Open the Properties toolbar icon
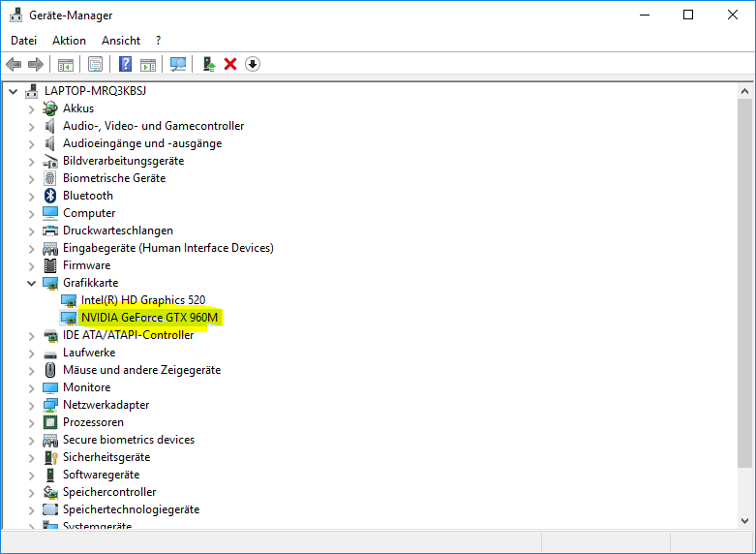This screenshot has width=756, height=554. click(x=95, y=64)
